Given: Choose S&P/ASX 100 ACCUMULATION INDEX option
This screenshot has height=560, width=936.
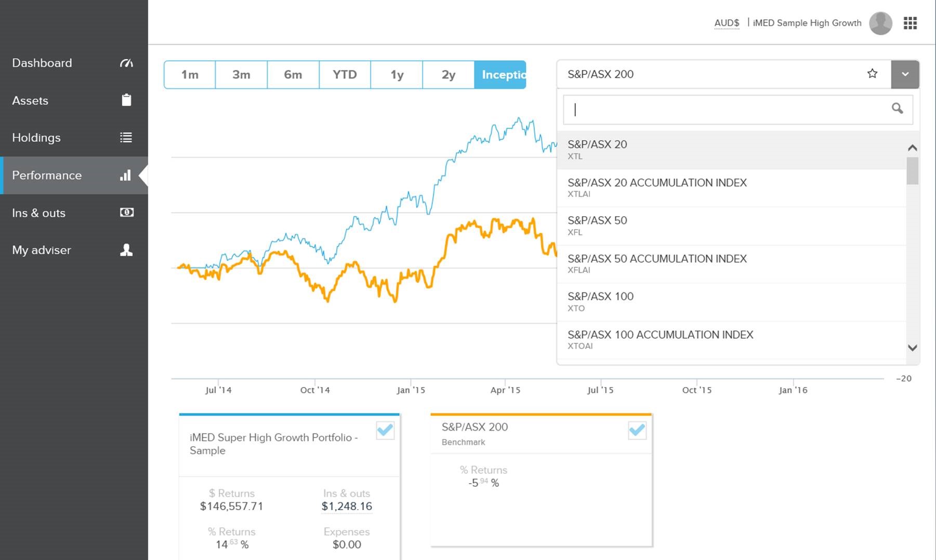Looking at the screenshot, I should [731, 340].
